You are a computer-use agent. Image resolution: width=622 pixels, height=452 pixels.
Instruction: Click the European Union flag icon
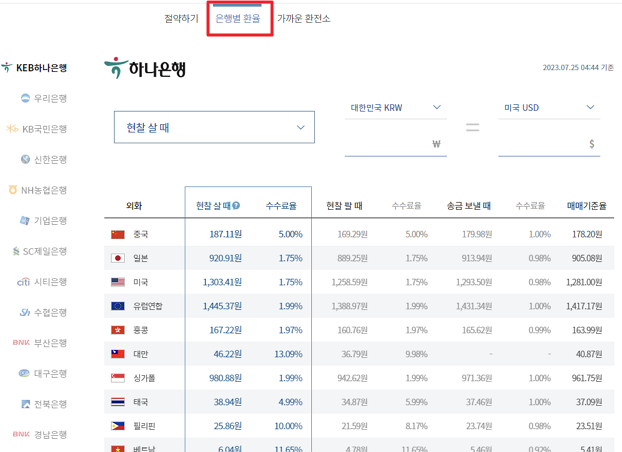click(x=118, y=306)
